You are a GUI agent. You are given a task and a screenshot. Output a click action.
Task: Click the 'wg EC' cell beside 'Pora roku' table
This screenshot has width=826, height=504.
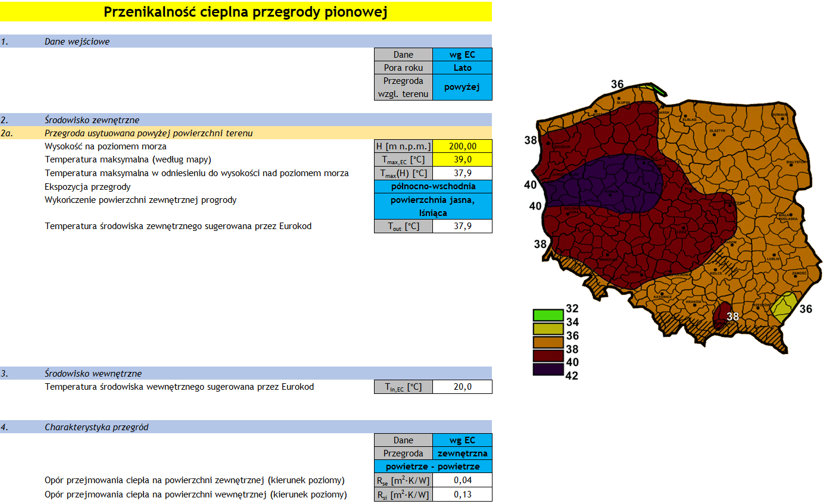(462, 55)
